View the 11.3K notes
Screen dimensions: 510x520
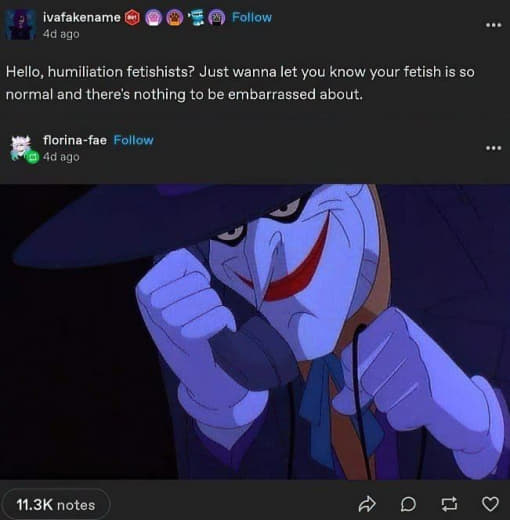(56, 505)
